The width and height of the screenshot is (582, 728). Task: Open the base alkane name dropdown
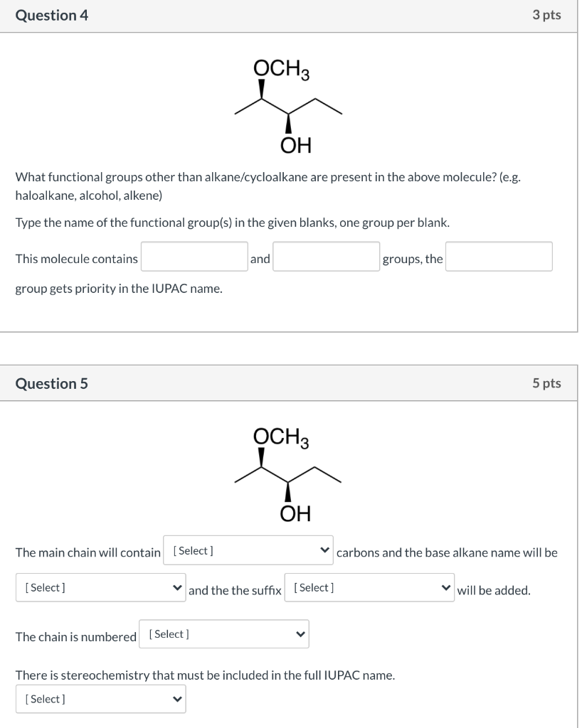[100, 587]
